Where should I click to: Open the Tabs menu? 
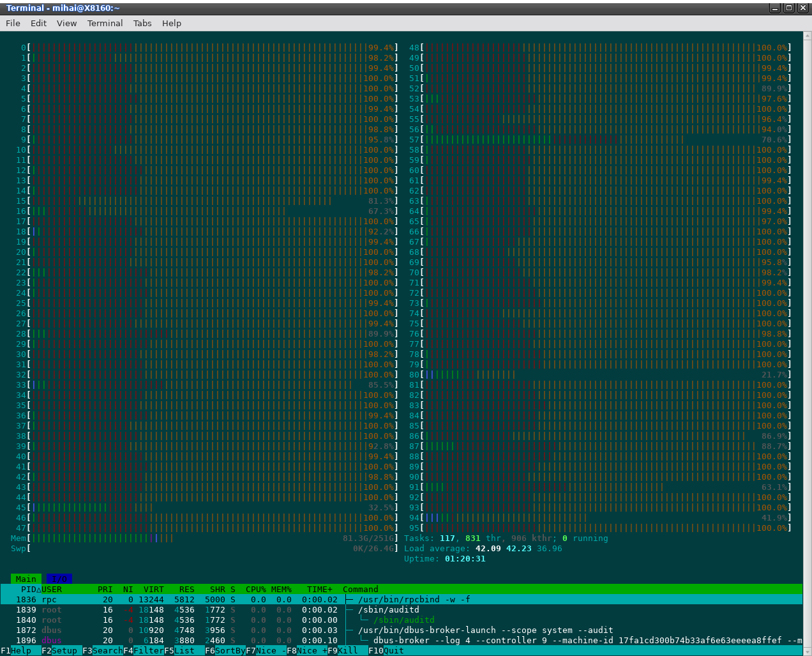(142, 23)
